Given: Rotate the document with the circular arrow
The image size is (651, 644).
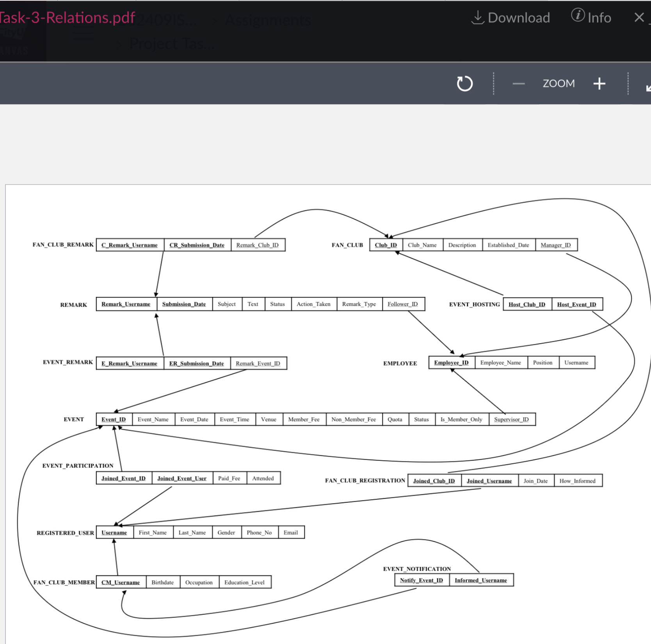Looking at the screenshot, I should tap(464, 83).
